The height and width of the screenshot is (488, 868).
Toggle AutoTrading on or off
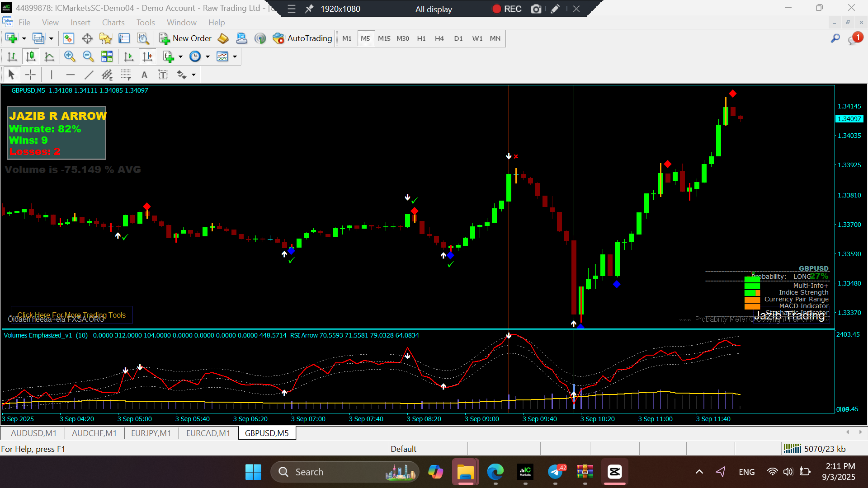pos(302,38)
